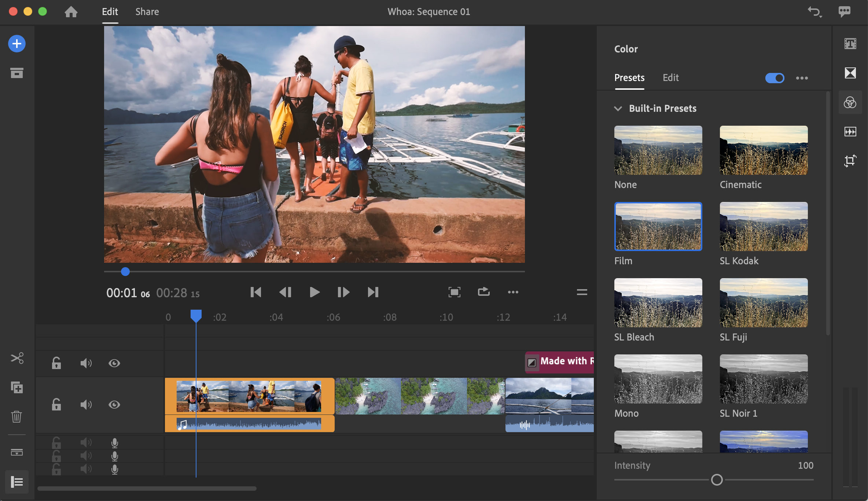The width and height of the screenshot is (868, 501).
Task: Click the duplicate clip icon
Action: tap(17, 387)
